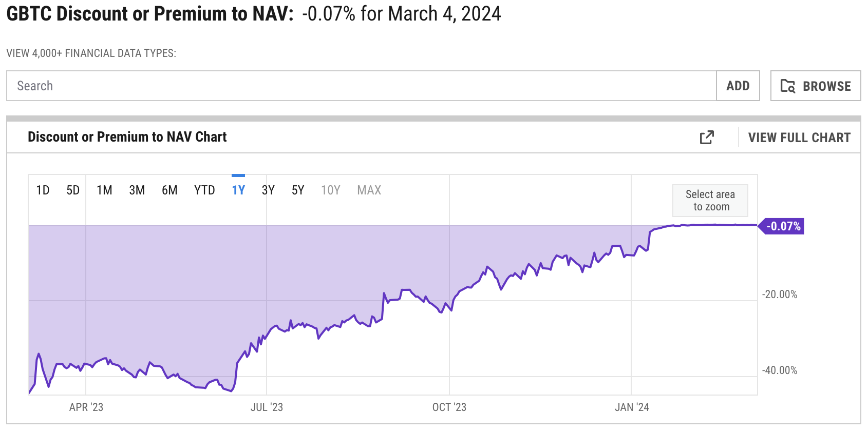The width and height of the screenshot is (868, 432).
Task: Select the active 1Y range tab
Action: 238,190
